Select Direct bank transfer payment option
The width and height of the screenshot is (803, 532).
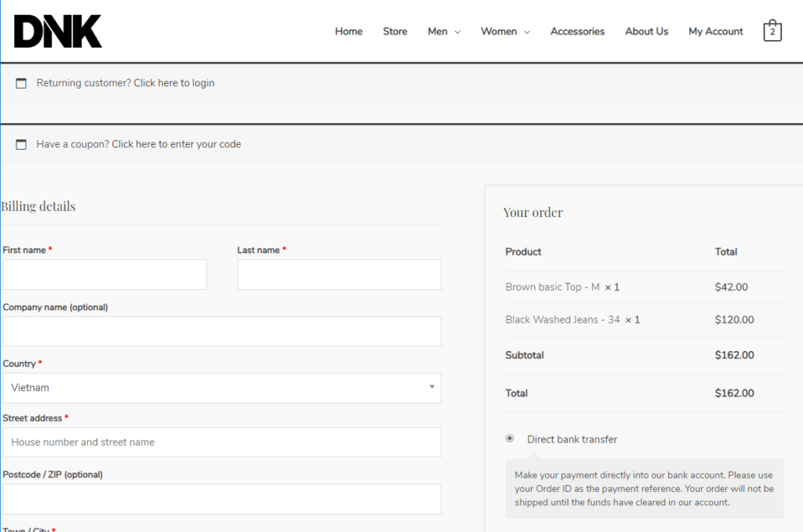[510, 439]
